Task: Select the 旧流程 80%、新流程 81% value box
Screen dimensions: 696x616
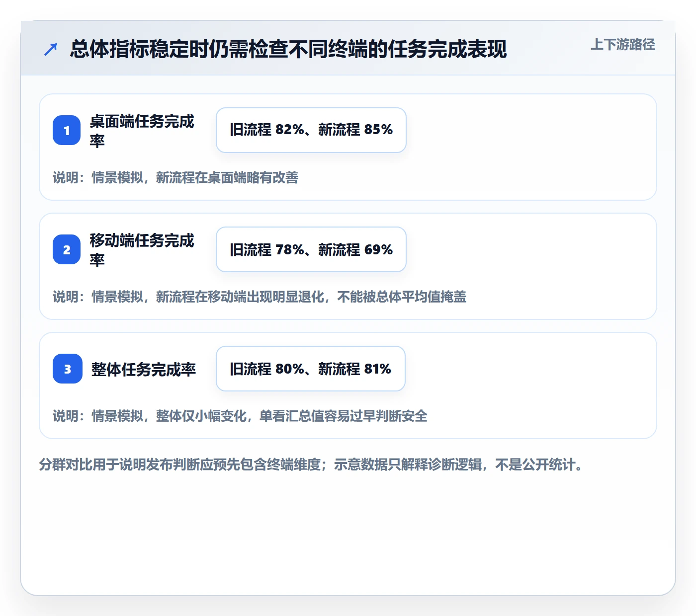Action: [x=311, y=369]
